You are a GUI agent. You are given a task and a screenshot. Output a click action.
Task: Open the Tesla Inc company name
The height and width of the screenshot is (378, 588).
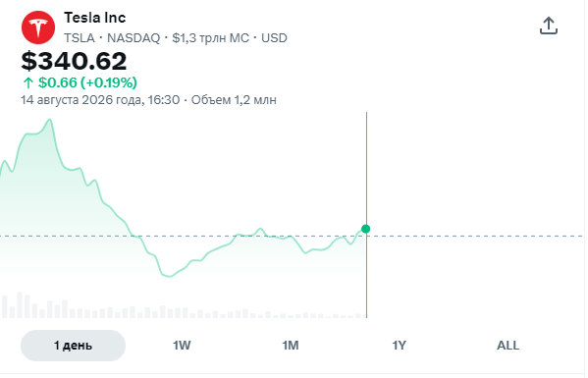(x=95, y=18)
